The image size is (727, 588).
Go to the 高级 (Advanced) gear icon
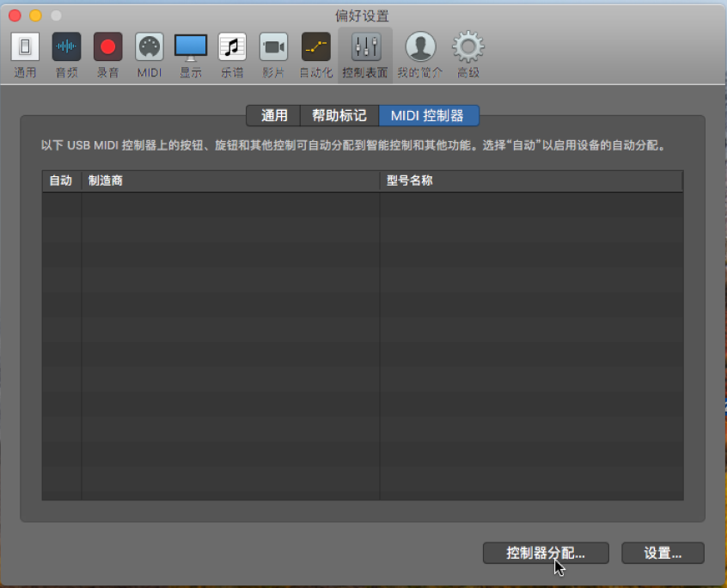click(468, 53)
